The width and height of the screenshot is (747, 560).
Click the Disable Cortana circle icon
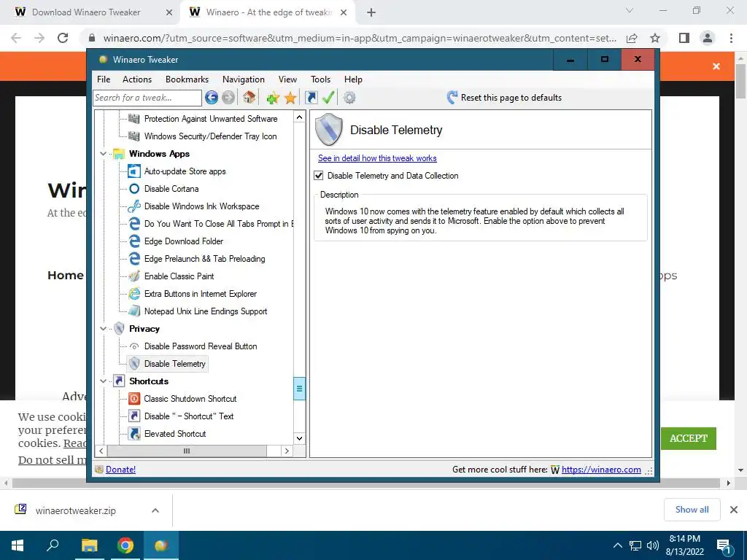coord(134,189)
